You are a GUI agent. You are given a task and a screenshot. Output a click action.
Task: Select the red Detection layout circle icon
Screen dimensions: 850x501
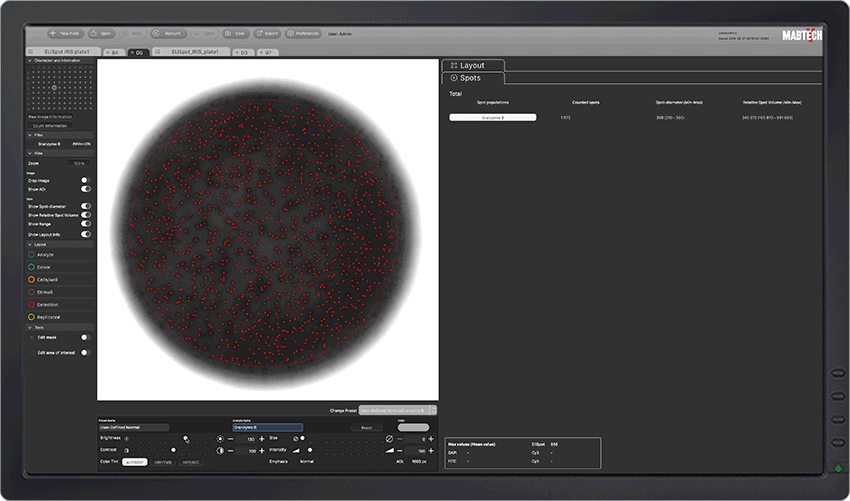click(x=31, y=304)
